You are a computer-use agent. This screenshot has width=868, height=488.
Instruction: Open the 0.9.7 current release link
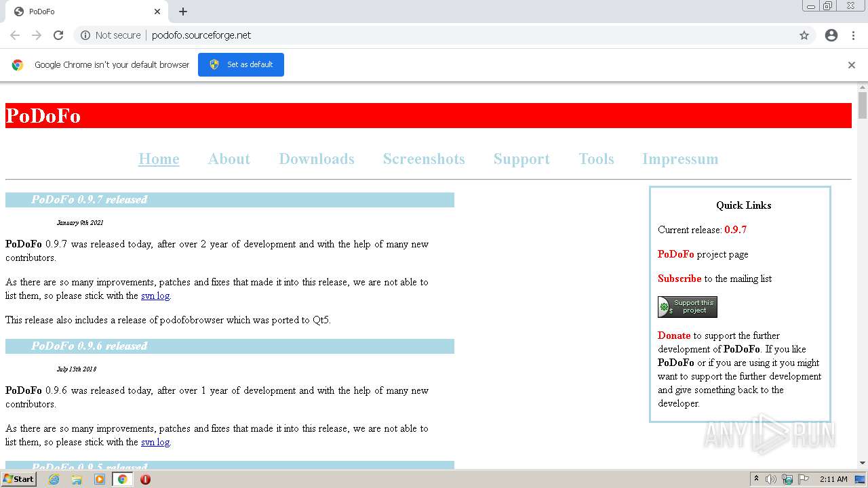pyautogui.click(x=735, y=230)
